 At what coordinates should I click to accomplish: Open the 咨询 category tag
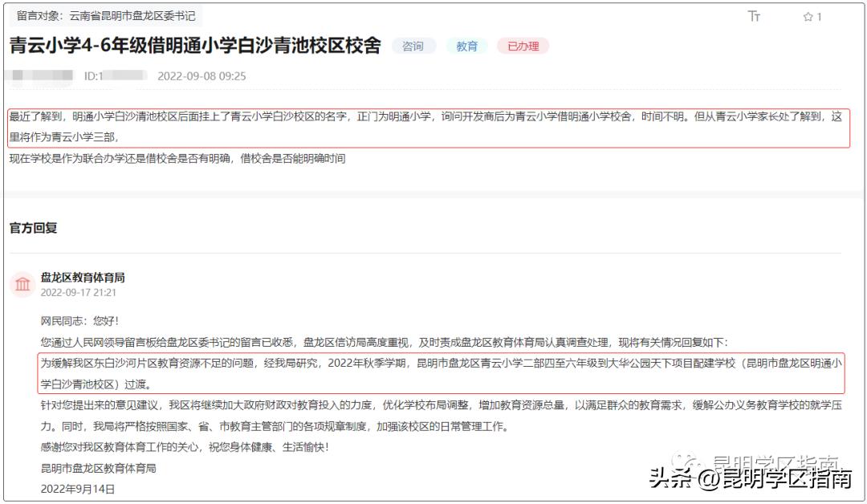[413, 47]
